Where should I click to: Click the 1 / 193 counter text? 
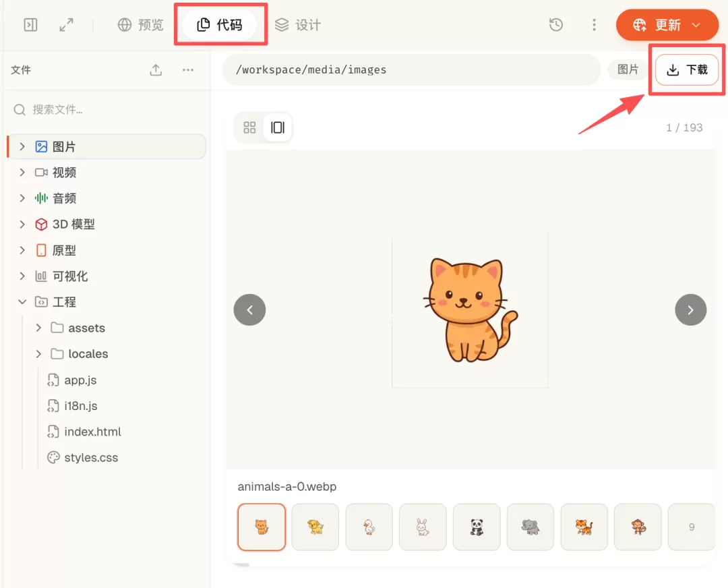[x=684, y=127]
